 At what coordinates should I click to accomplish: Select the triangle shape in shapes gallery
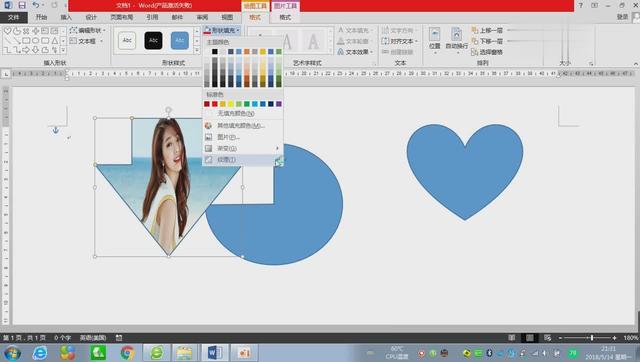click(54, 40)
